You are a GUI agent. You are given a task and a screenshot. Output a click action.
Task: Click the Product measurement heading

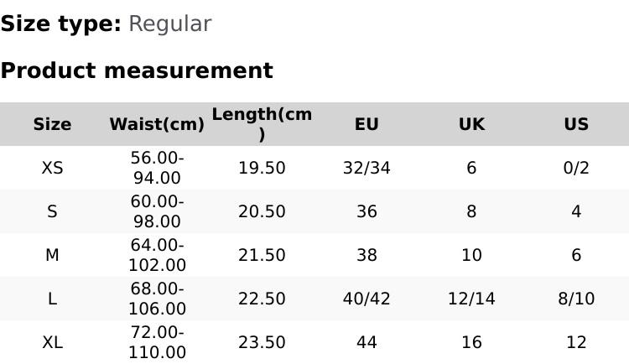[x=137, y=70]
